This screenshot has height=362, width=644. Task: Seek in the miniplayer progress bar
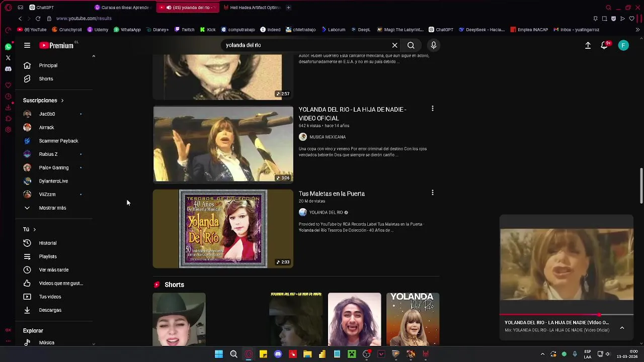566,315
